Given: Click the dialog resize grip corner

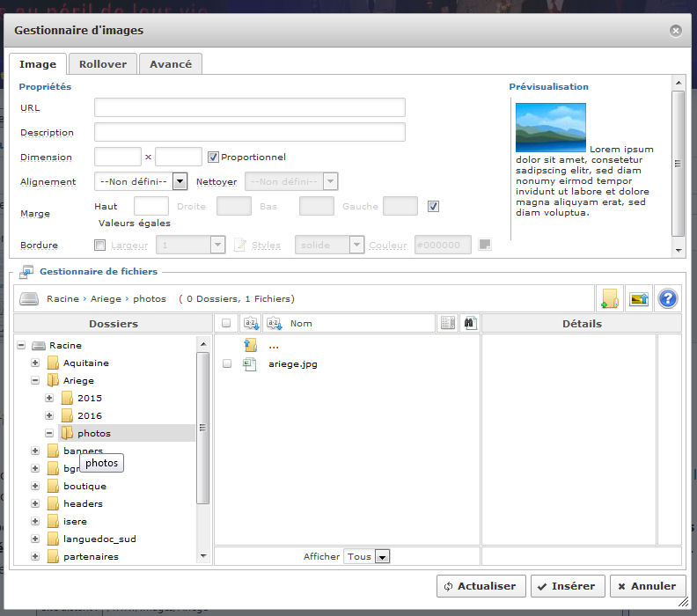Looking at the screenshot, I should tap(683, 602).
